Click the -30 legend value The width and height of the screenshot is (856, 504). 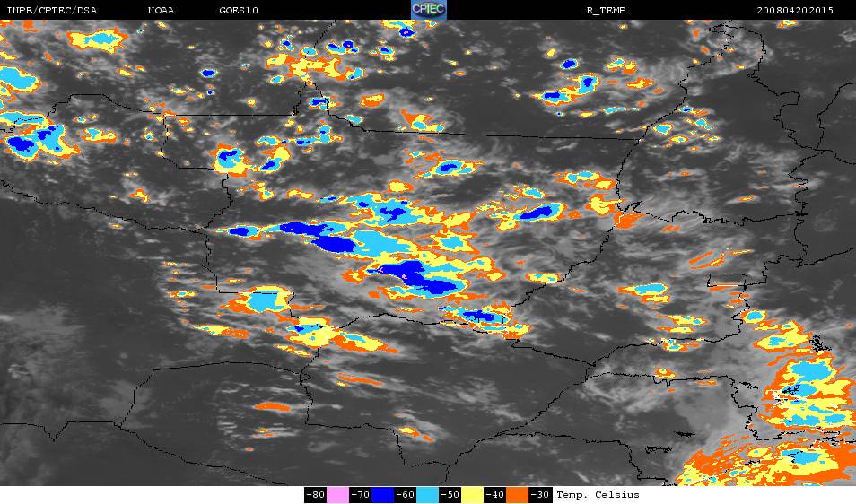pyautogui.click(x=539, y=495)
